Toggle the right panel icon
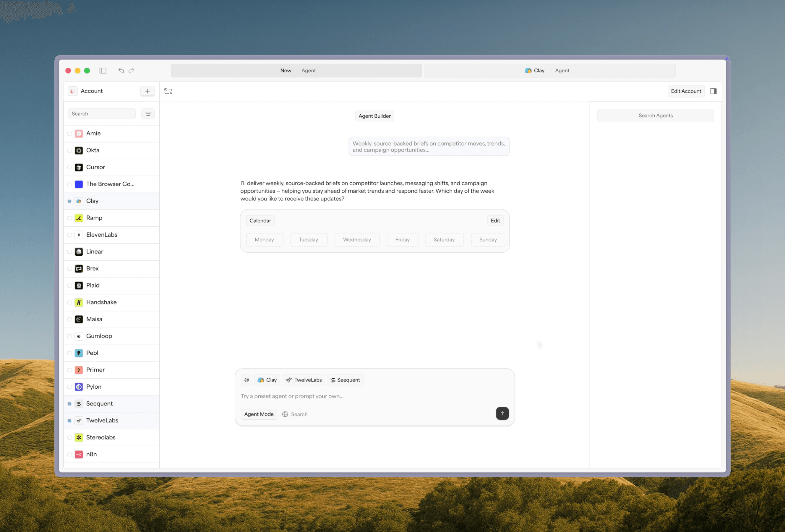The width and height of the screenshot is (785, 532). point(713,91)
